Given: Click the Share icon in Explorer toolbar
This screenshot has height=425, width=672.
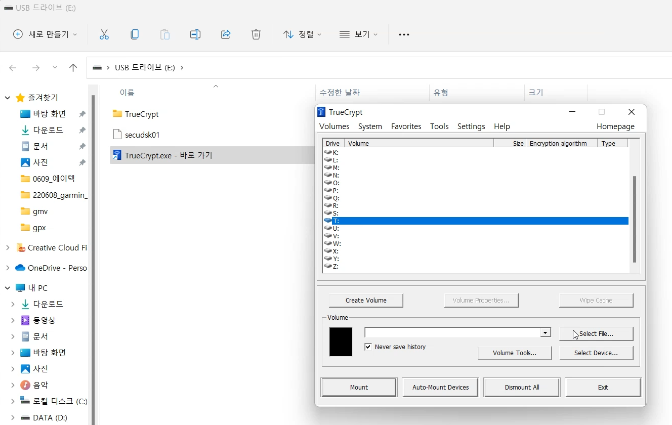Looking at the screenshot, I should (225, 34).
